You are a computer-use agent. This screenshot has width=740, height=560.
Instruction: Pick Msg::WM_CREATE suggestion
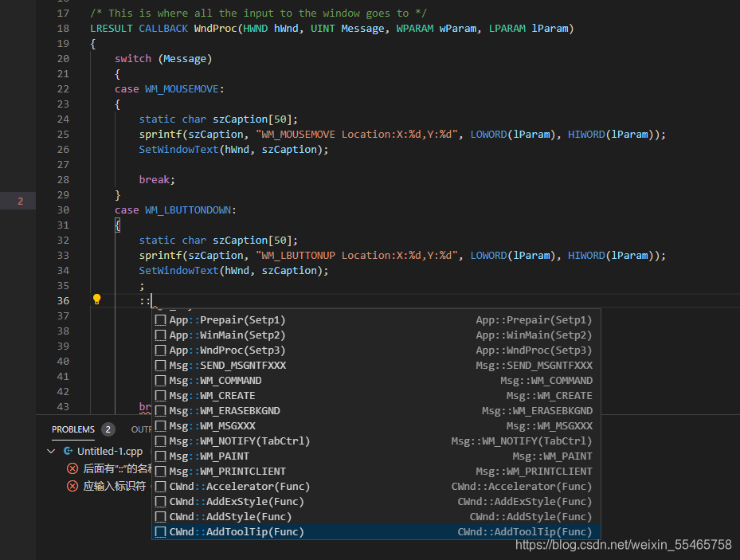pyautogui.click(x=376, y=395)
